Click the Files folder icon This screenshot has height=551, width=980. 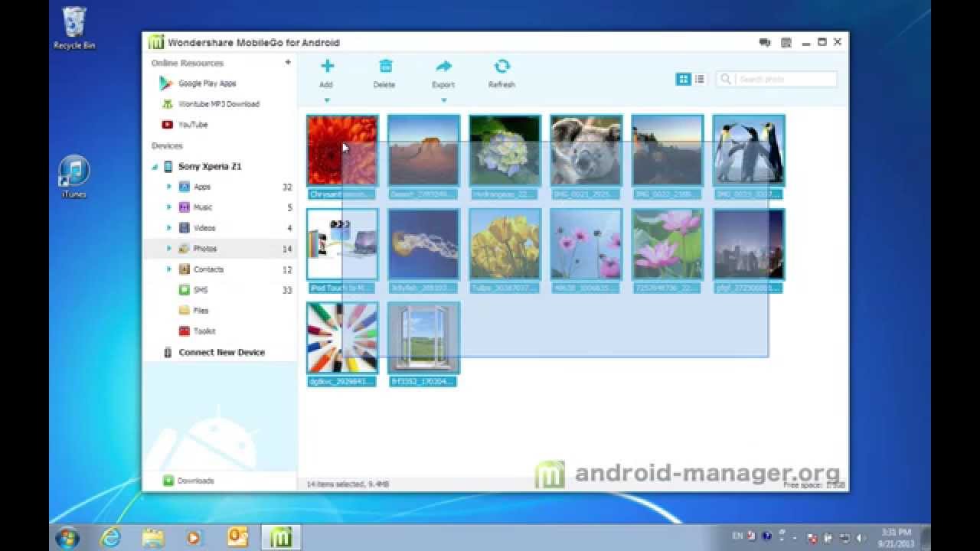[x=184, y=311]
